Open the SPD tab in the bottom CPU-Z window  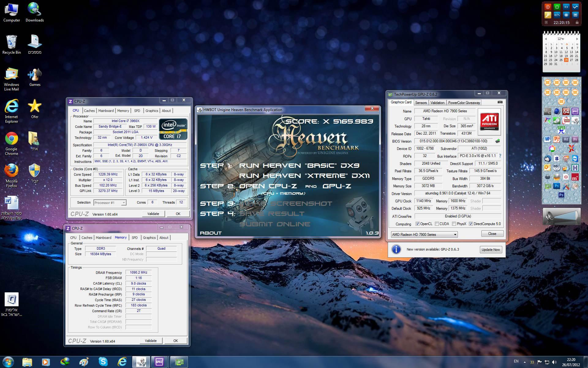[134, 238]
